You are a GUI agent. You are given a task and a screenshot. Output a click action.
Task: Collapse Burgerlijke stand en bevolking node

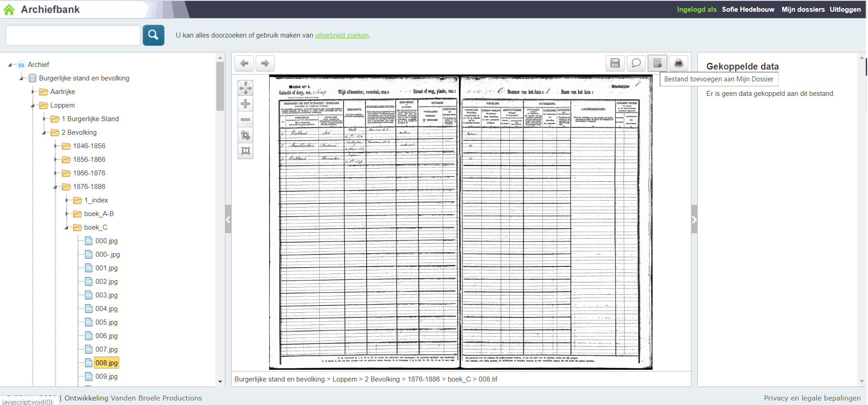21,79
